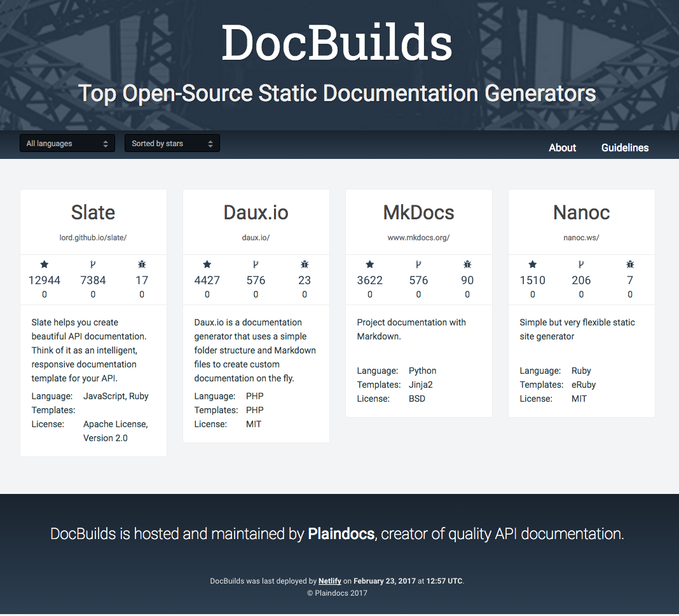Click the fork icon on MkDocs card
The height and width of the screenshot is (616, 679).
click(418, 264)
